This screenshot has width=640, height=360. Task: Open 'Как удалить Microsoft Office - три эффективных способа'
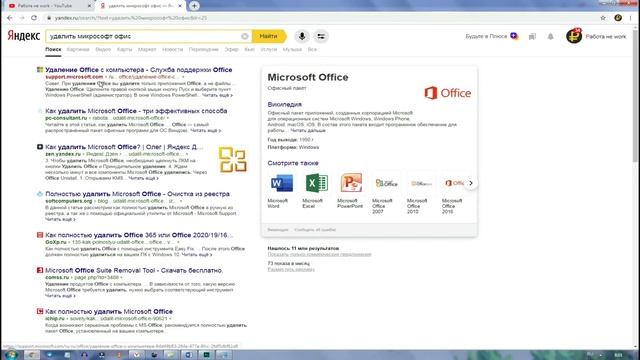coord(136,111)
